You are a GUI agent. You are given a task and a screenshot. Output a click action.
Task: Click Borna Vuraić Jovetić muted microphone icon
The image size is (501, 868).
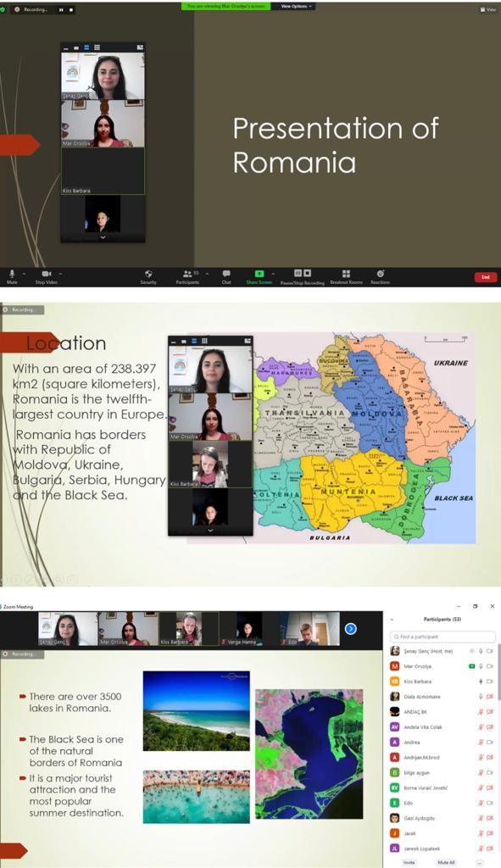tap(481, 787)
